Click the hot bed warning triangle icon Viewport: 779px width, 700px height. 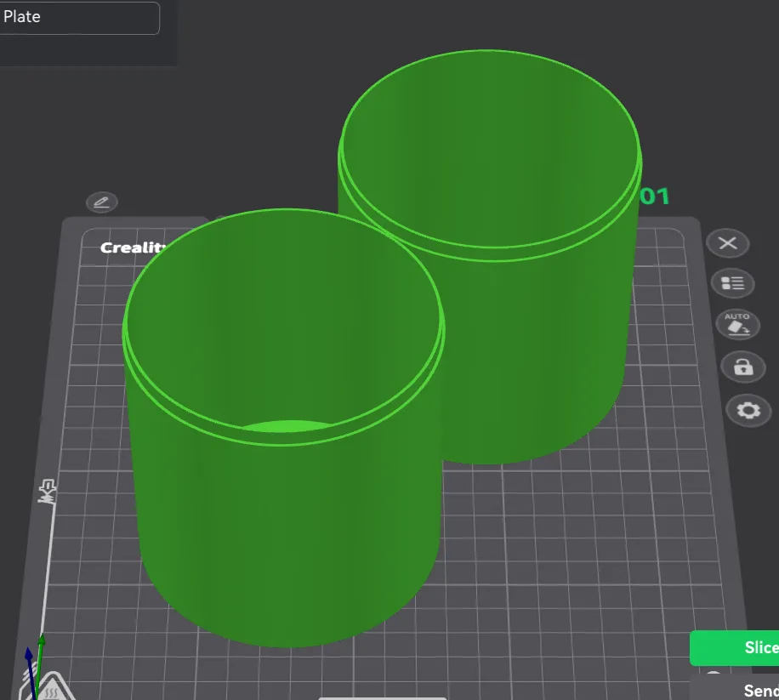coord(49,690)
